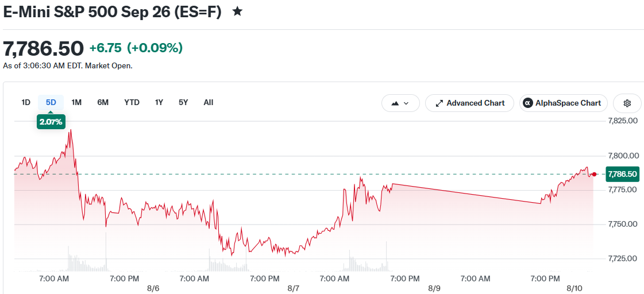
Task: Click the 8/6 date label
Action: click(153, 288)
